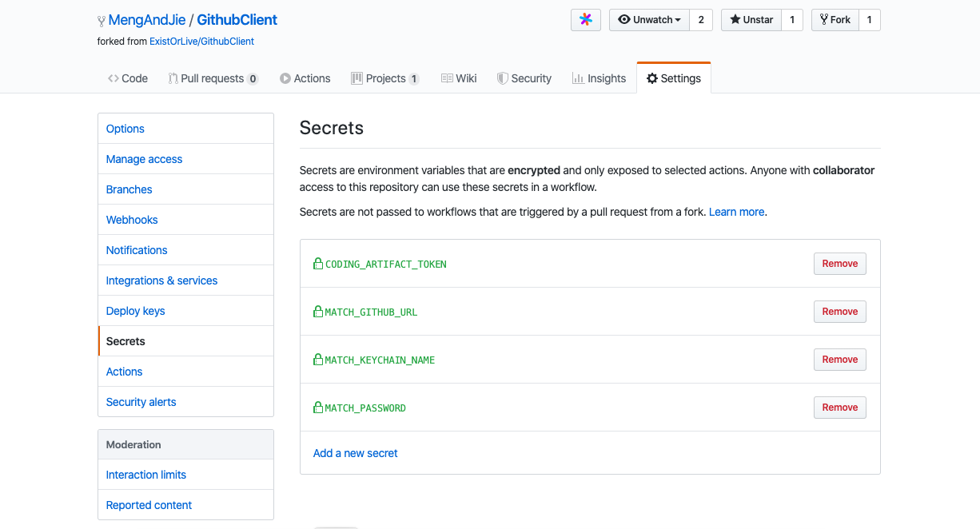
Task: Click the colorful asterisk extension icon
Action: click(x=585, y=20)
